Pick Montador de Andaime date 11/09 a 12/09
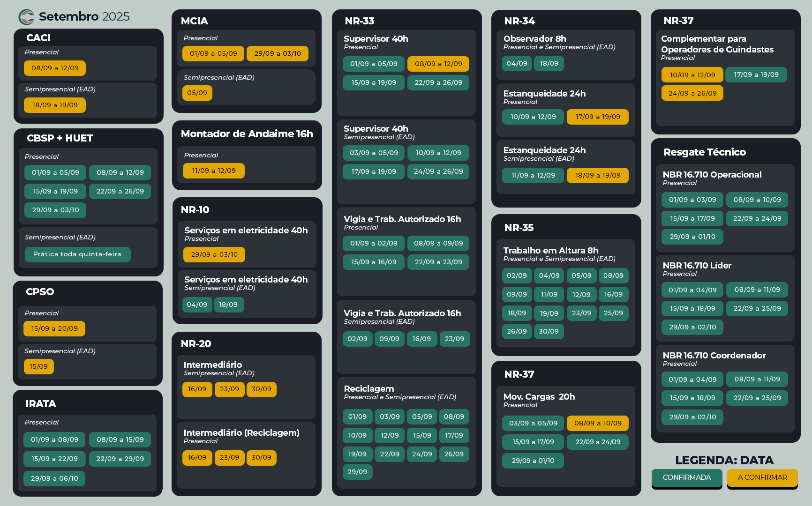The height and width of the screenshot is (506, 812). point(214,171)
